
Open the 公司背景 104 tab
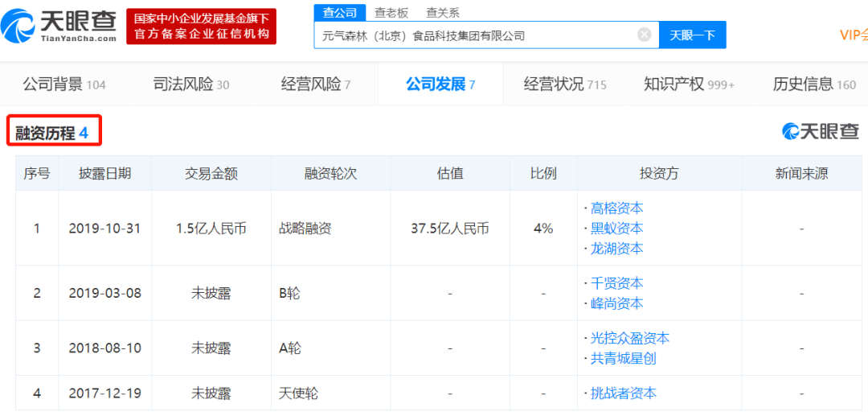click(x=64, y=84)
